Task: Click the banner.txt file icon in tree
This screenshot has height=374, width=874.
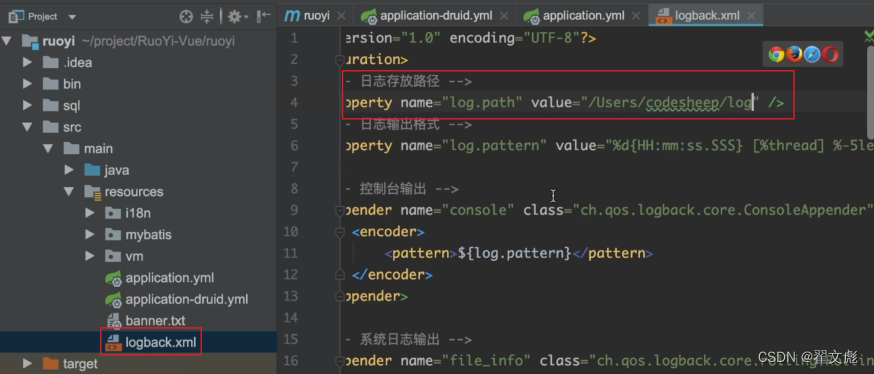Action: click(114, 320)
